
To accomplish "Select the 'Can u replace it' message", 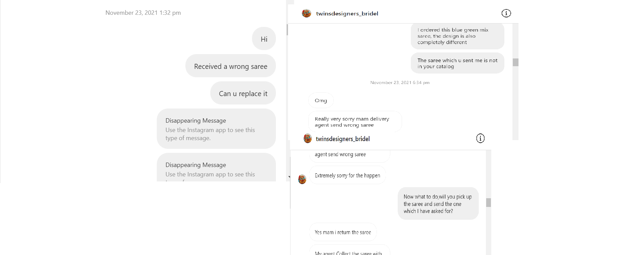I will pyautogui.click(x=243, y=93).
